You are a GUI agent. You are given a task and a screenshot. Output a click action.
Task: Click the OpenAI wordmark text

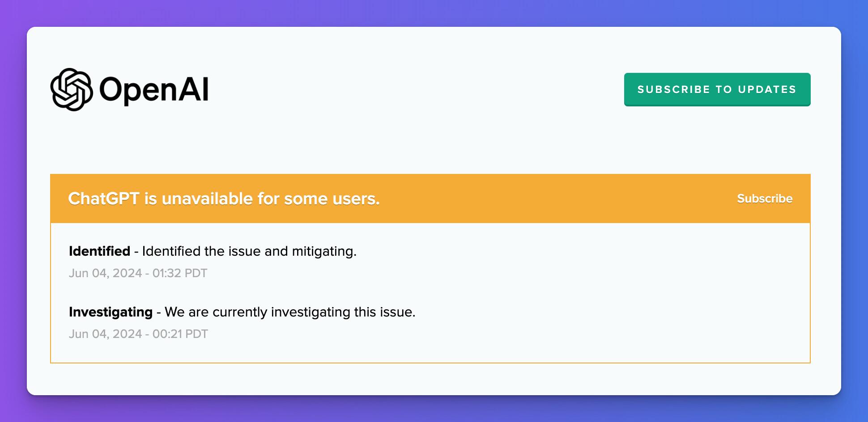[x=153, y=89]
